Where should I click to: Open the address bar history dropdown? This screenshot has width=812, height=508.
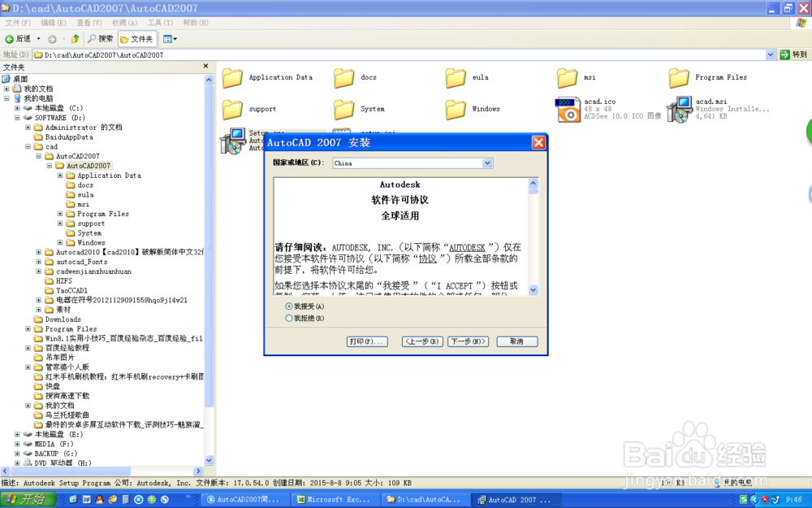[771, 54]
